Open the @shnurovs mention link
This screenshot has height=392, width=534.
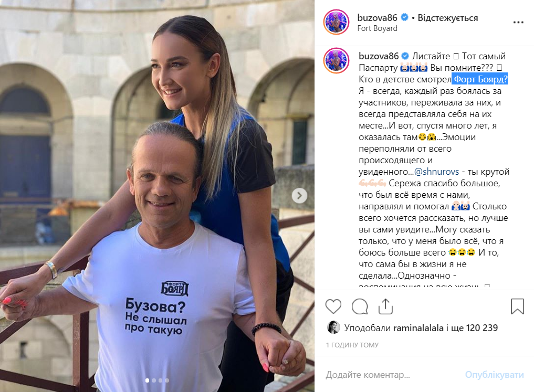point(437,172)
